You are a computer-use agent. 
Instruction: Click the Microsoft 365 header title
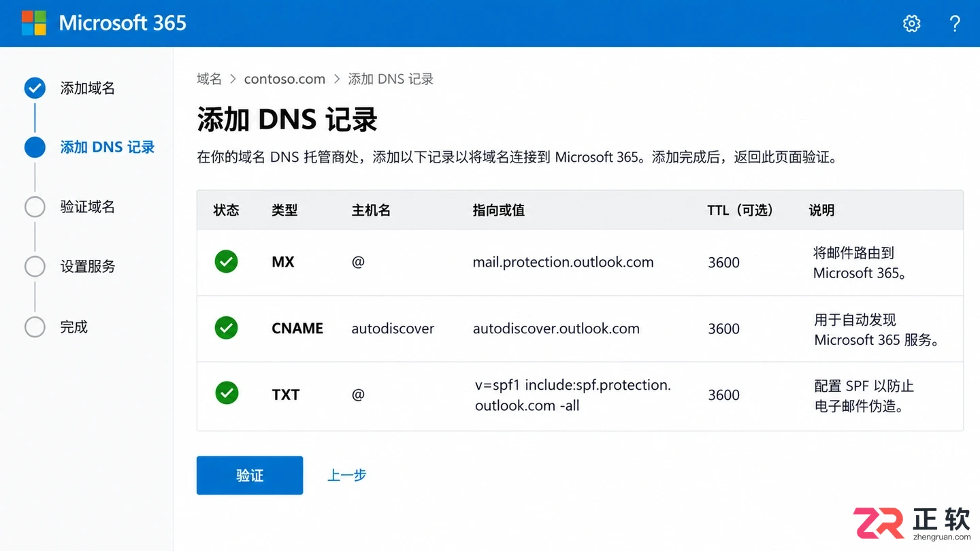pyautogui.click(x=122, y=23)
